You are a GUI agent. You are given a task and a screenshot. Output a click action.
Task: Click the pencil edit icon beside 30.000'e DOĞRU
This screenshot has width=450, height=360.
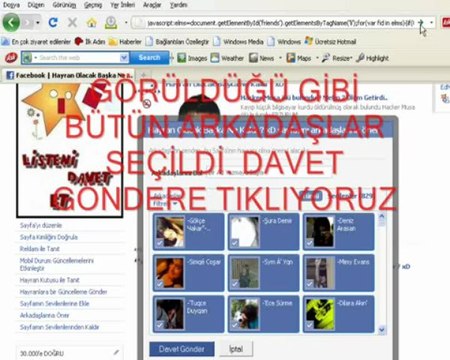[116, 352]
